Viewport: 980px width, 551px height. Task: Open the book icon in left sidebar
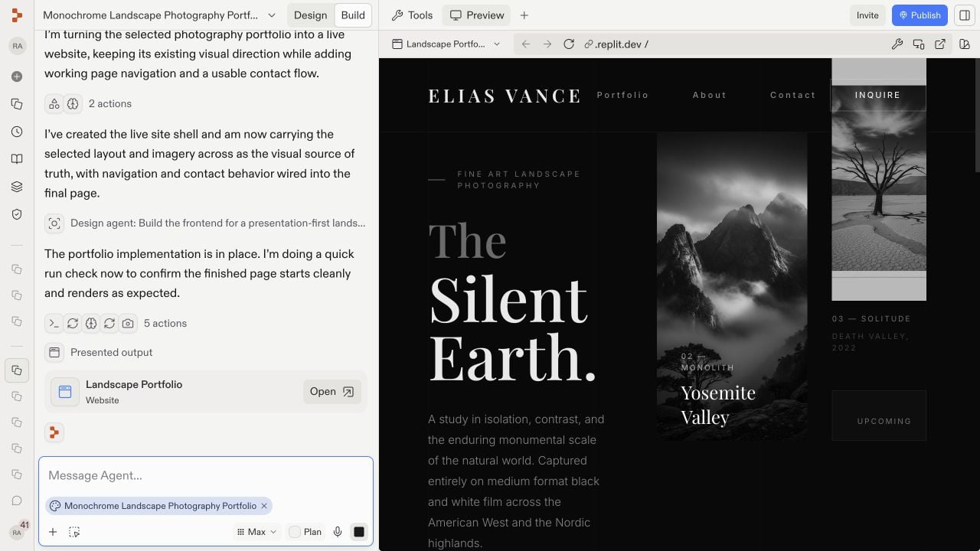point(17,159)
